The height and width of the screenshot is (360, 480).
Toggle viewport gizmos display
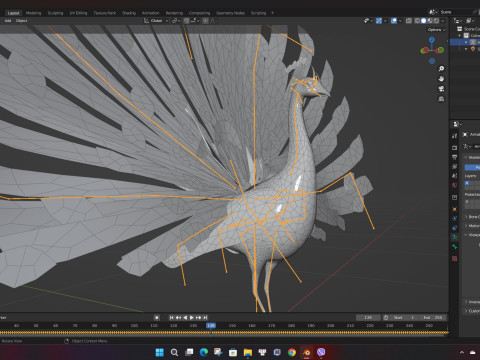(x=379, y=21)
